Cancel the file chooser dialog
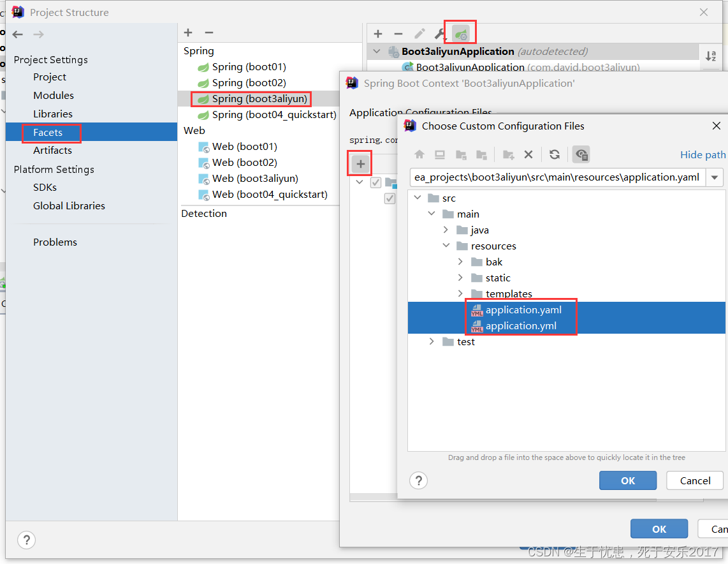Viewport: 728px width, 564px height. tap(695, 480)
